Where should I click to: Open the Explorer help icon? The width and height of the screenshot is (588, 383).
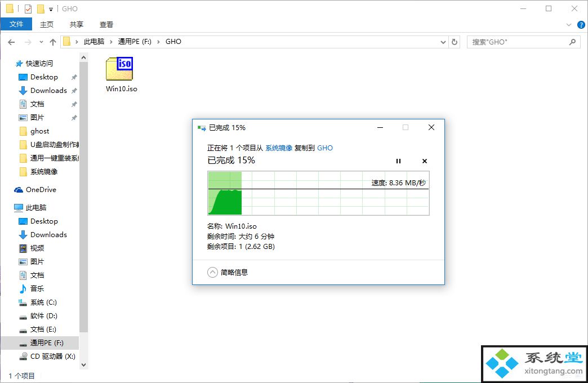[x=581, y=25]
